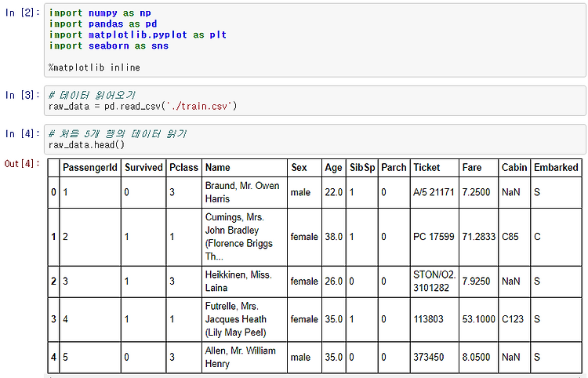Viewport: 588px width, 378px height.
Task: Click ticket value '373450'
Action: (428, 358)
